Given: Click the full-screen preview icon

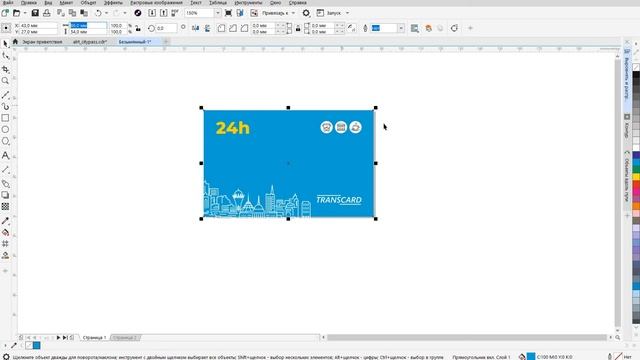Looking at the screenshot, I should pyautogui.click(x=229, y=13).
